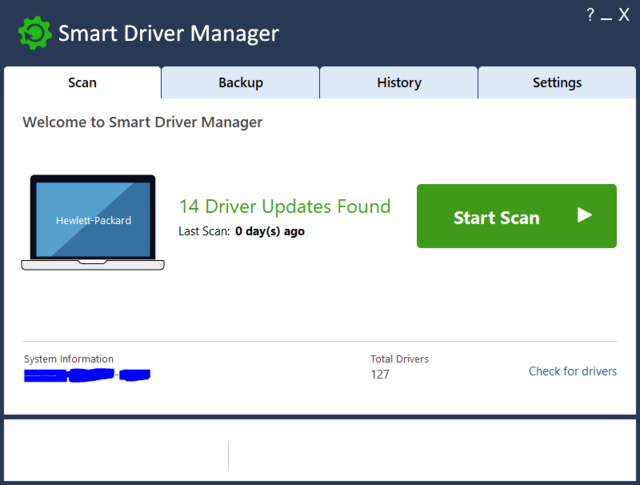640x485 pixels.
Task: Click the System Information label
Action: coord(69,359)
